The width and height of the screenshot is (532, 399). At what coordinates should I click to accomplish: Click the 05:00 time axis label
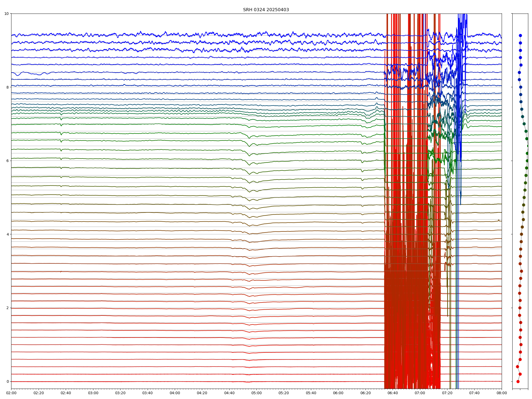pyautogui.click(x=256, y=393)
